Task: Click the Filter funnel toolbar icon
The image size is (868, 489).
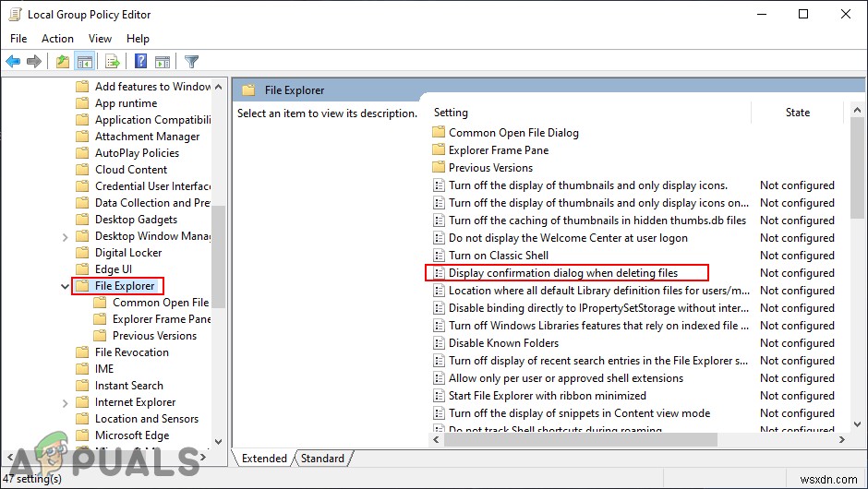Action: point(191,62)
